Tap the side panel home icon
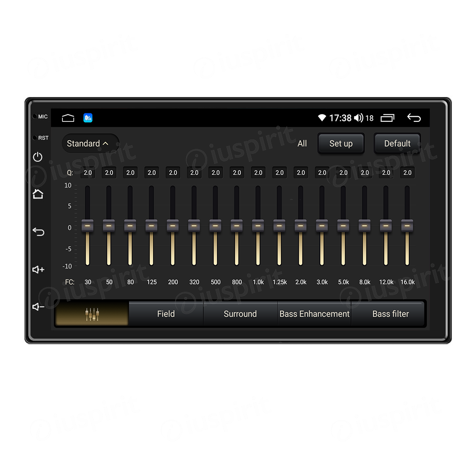This screenshot has height=476, width=476. (x=38, y=194)
